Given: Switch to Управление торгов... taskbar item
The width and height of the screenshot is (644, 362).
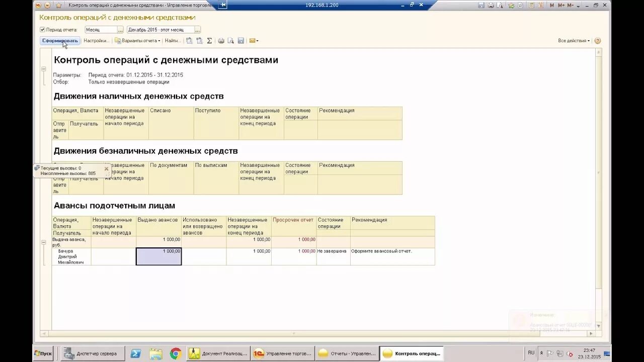Looking at the screenshot, I should coord(283,353).
